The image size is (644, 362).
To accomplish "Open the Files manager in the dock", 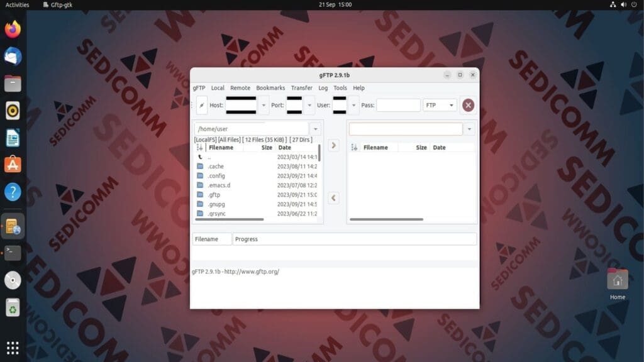I will click(13, 84).
